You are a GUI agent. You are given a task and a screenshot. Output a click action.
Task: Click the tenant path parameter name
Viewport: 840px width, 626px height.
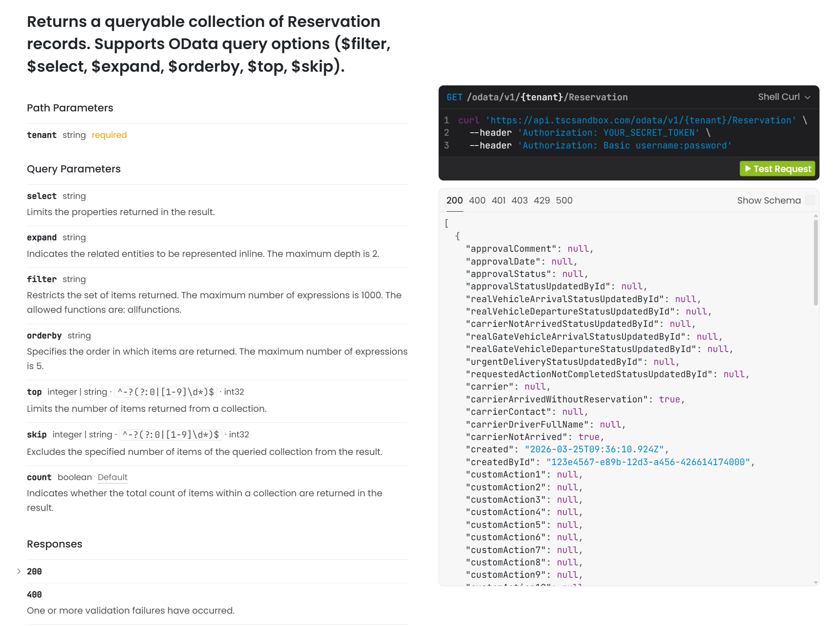(41, 135)
